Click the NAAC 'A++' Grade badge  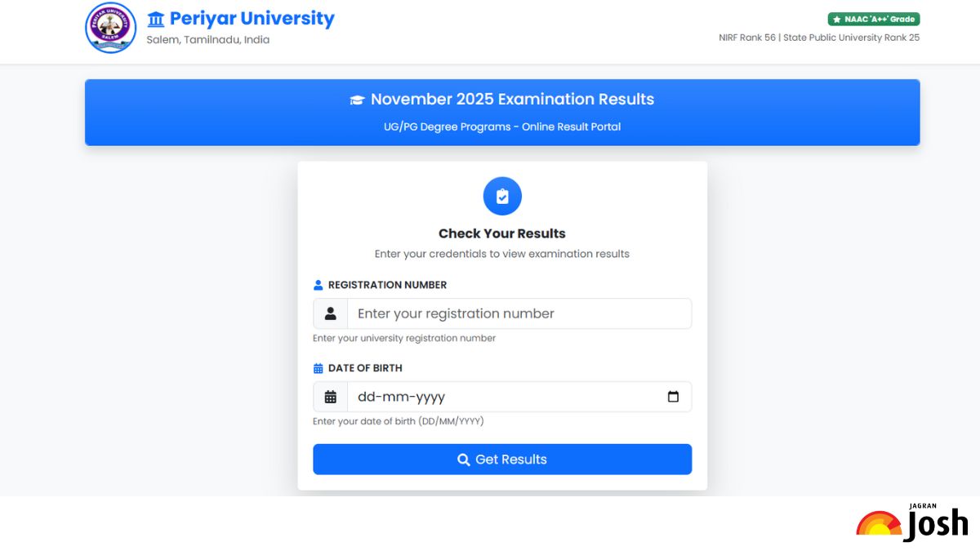(873, 18)
